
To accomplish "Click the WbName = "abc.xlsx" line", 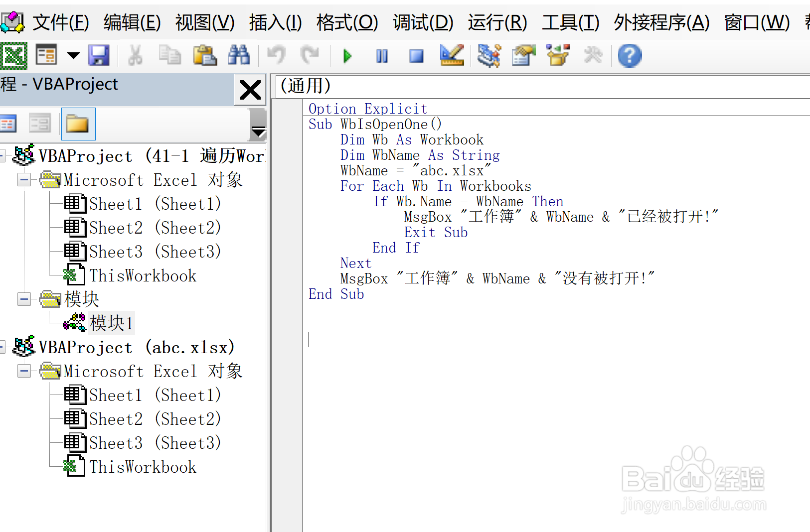I will (416, 170).
